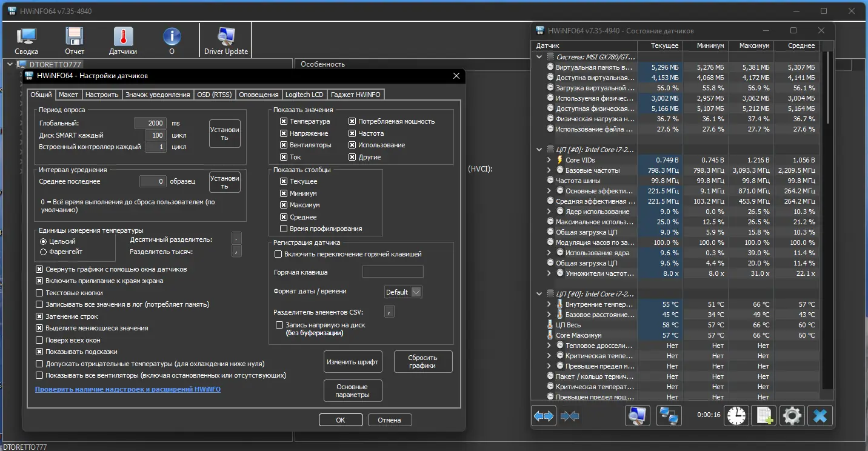Switch to the Оповещения tab
868x451 pixels.
click(x=259, y=95)
